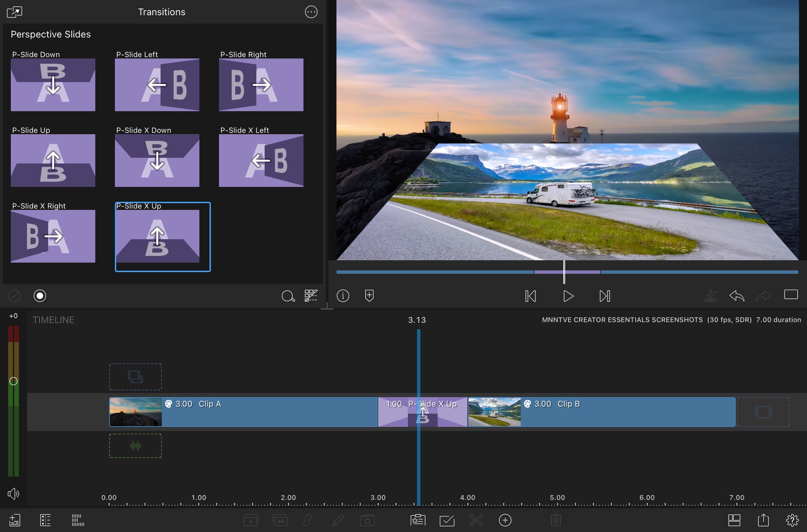Open the gear settings icon
Screen dimensions: 807x532
pos(792,520)
